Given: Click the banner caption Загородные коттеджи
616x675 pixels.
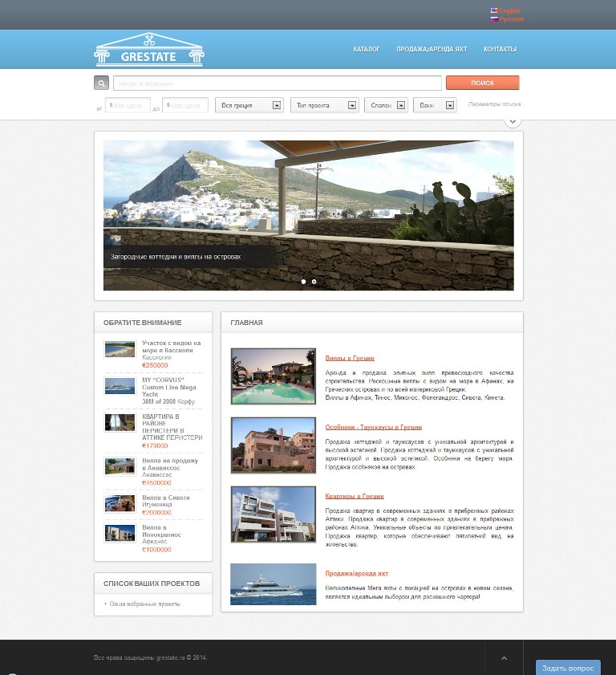Looking at the screenshot, I should 176,257.
